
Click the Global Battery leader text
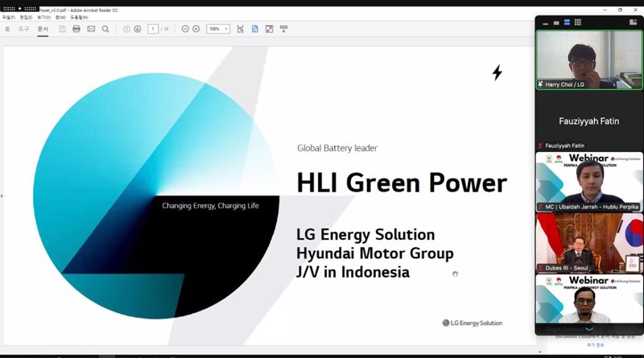[337, 148]
